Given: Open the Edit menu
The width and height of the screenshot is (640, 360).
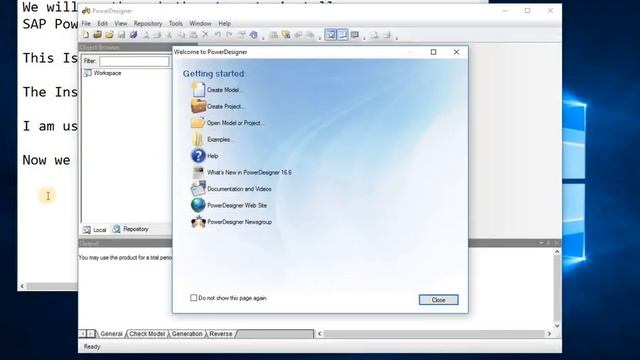Looking at the screenshot, I should click(102, 23).
